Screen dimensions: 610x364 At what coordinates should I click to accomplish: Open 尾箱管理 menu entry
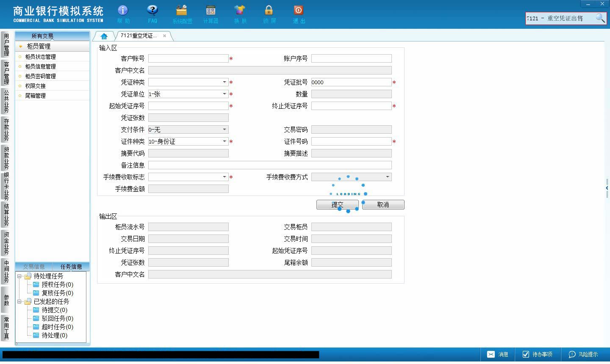(x=35, y=96)
